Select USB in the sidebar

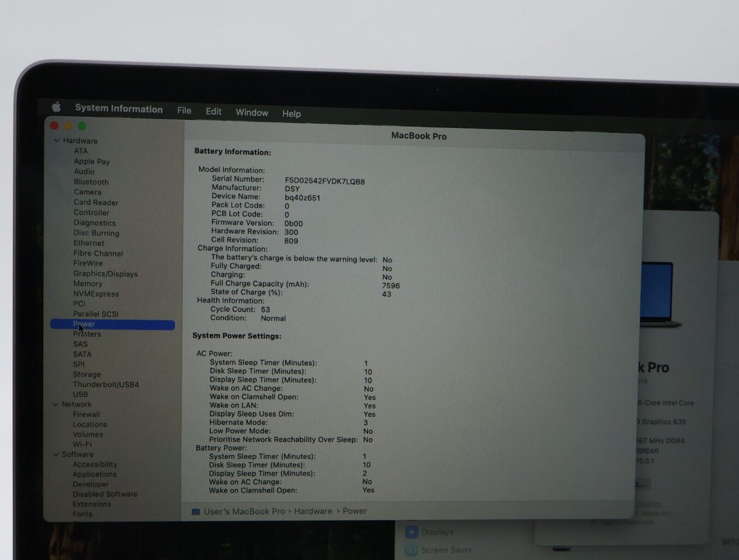point(80,394)
